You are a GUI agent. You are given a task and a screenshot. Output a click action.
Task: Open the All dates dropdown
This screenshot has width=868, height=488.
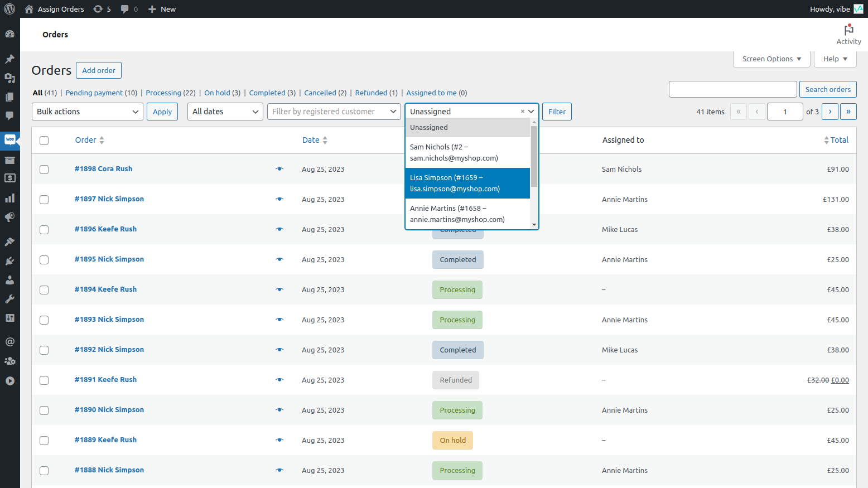click(x=225, y=112)
